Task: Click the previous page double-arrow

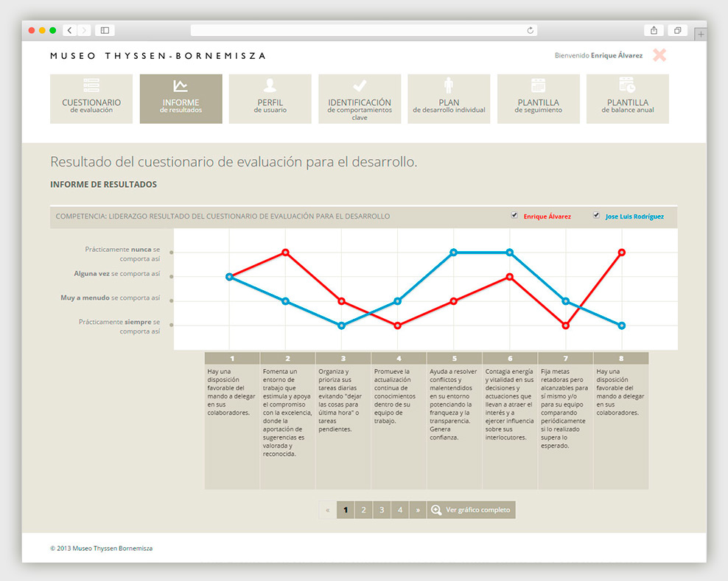Action: coord(328,510)
